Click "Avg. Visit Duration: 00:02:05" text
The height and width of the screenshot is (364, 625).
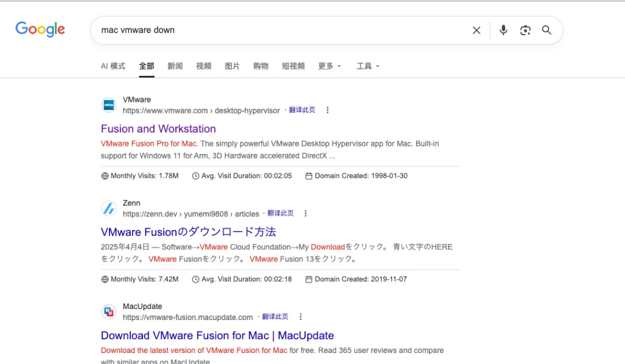247,176
